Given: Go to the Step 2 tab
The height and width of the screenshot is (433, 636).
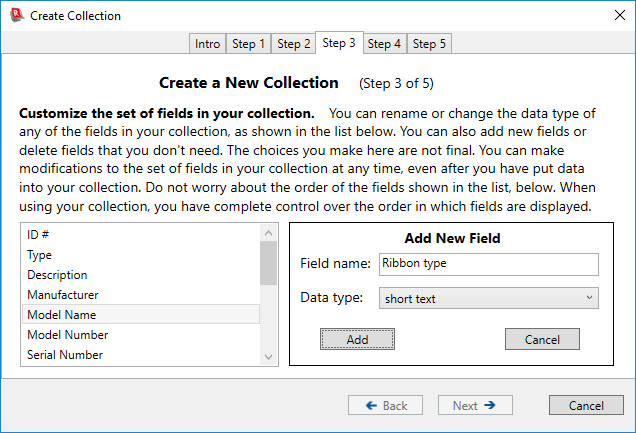Looking at the screenshot, I should pyautogui.click(x=294, y=44).
